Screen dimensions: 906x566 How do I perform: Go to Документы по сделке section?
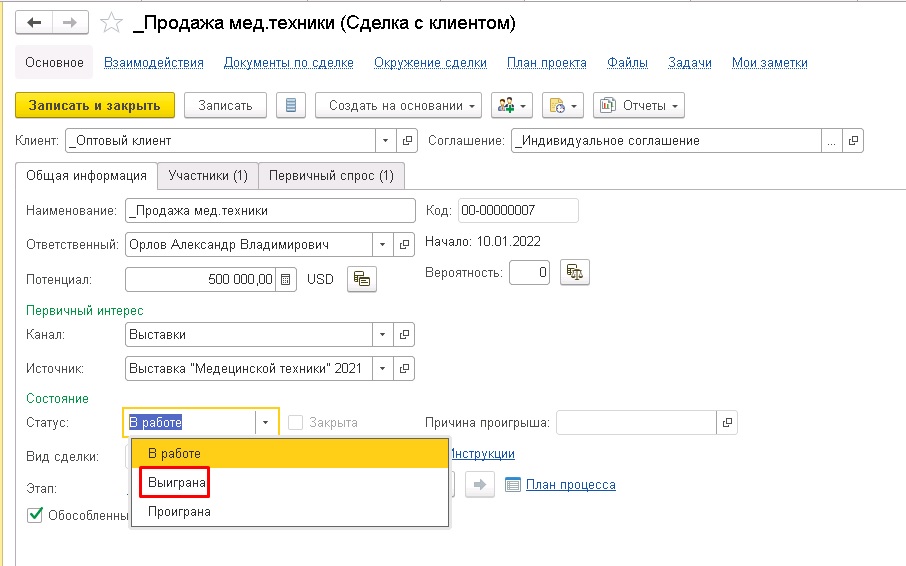point(288,62)
